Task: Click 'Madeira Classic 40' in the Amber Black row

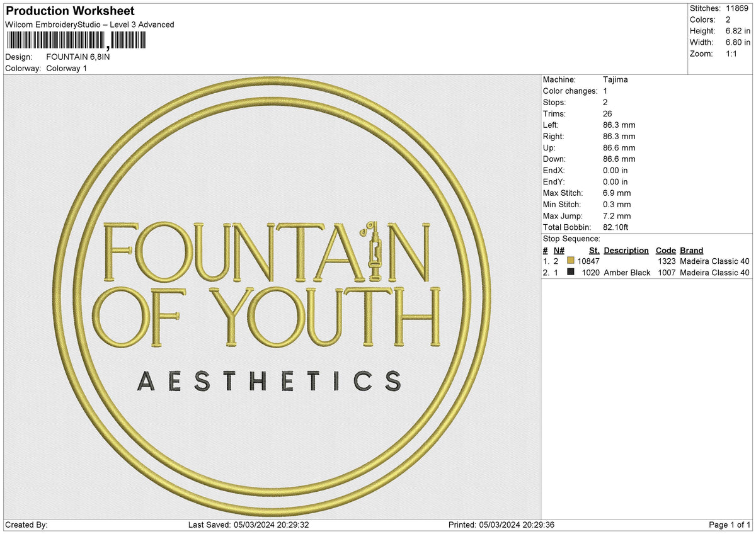Action: 715,273
